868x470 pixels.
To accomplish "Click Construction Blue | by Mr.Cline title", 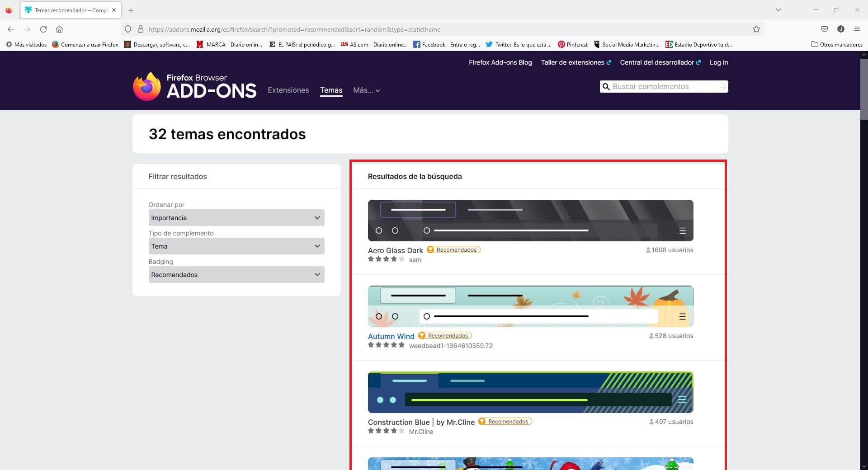I will click(421, 422).
